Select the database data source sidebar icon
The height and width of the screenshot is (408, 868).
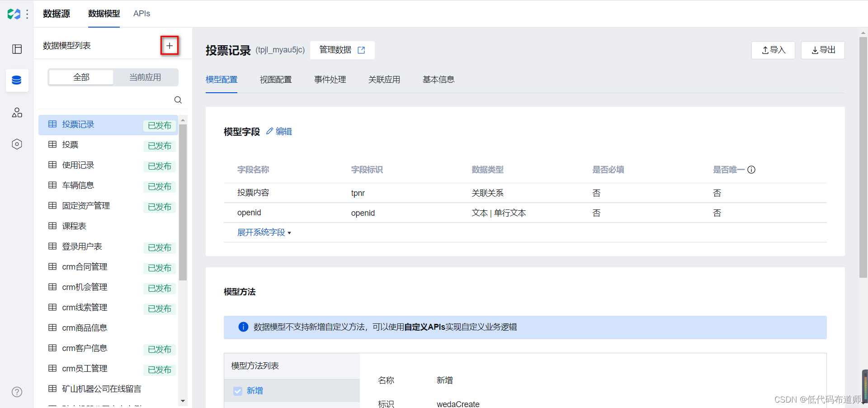click(17, 81)
